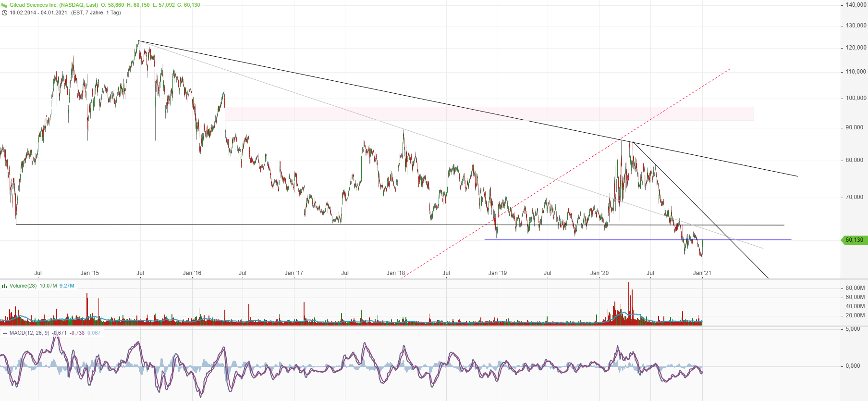Click the blue 9,27M volume average value
868x401 pixels.
pos(67,286)
